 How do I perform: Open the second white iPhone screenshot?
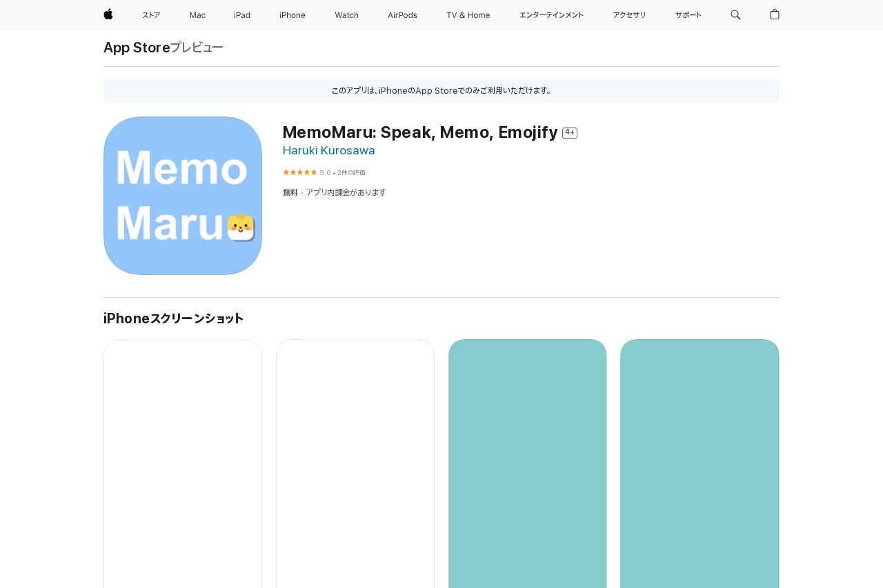pyautogui.click(x=355, y=463)
